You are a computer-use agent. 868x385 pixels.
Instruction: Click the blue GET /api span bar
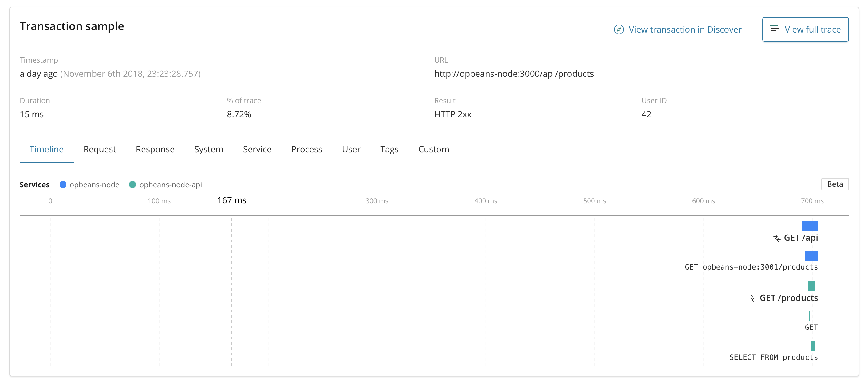tap(810, 226)
